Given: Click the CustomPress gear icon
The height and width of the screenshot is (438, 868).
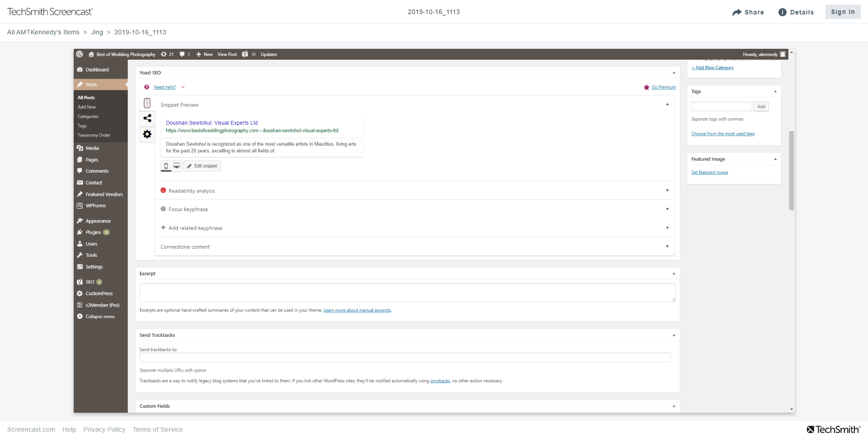Looking at the screenshot, I should (80, 293).
